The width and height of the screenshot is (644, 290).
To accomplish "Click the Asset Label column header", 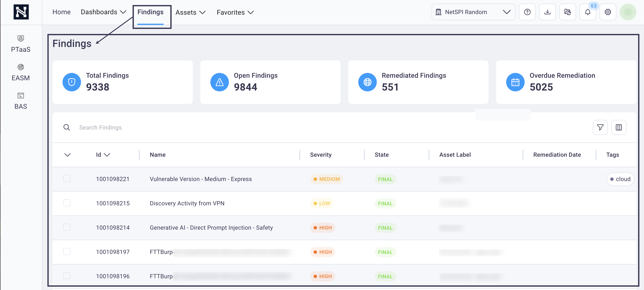I will [455, 155].
